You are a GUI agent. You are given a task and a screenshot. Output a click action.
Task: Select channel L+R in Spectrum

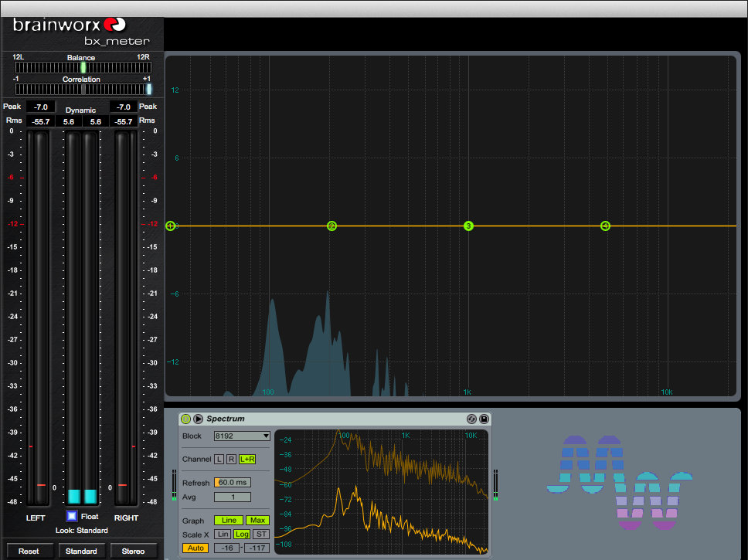tap(247, 459)
